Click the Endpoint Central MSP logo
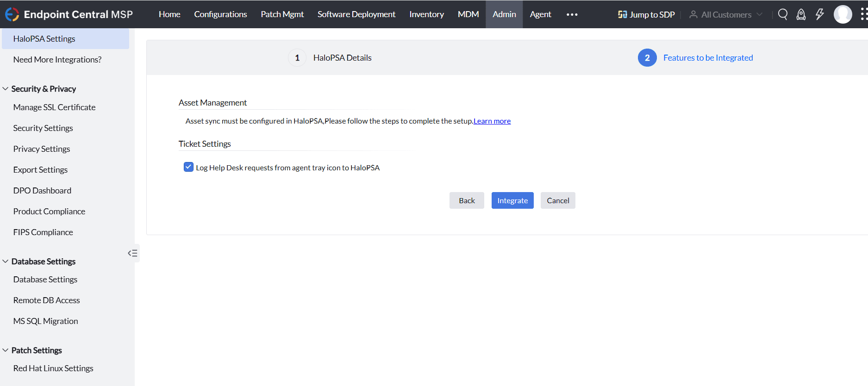Viewport: 868px width, 386px height. (x=69, y=14)
